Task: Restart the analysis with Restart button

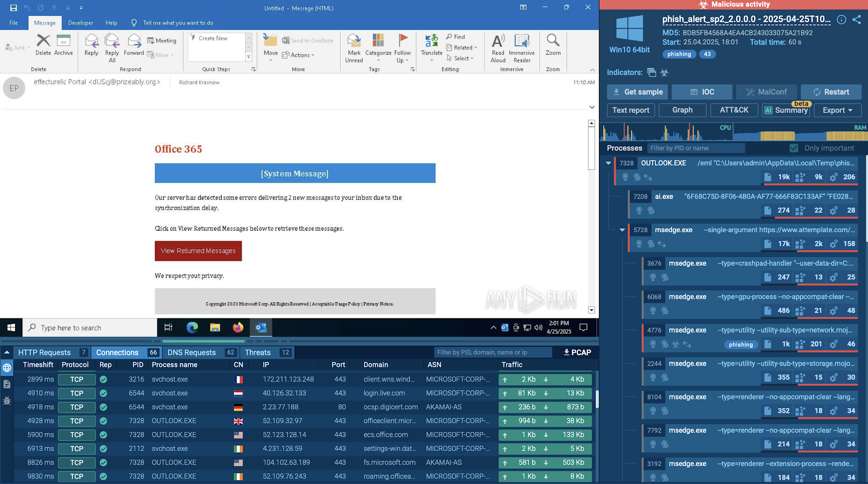Action: point(831,92)
